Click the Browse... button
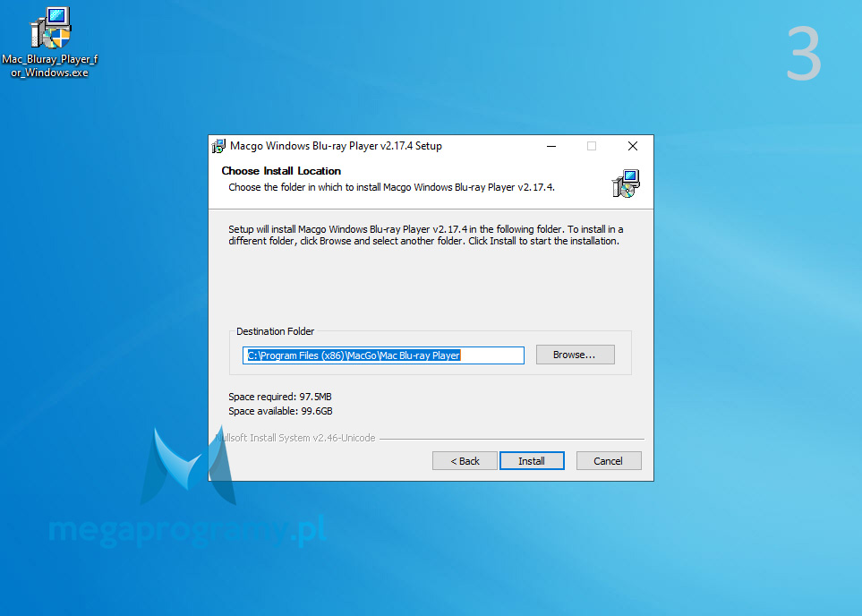862x616 pixels. click(x=575, y=355)
